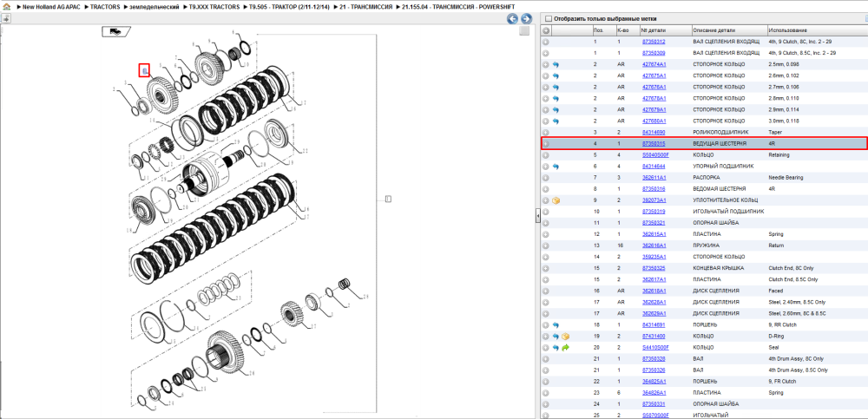This screenshot has width=868, height=419.
Task: Open part number link 87350309
Action: click(654, 53)
